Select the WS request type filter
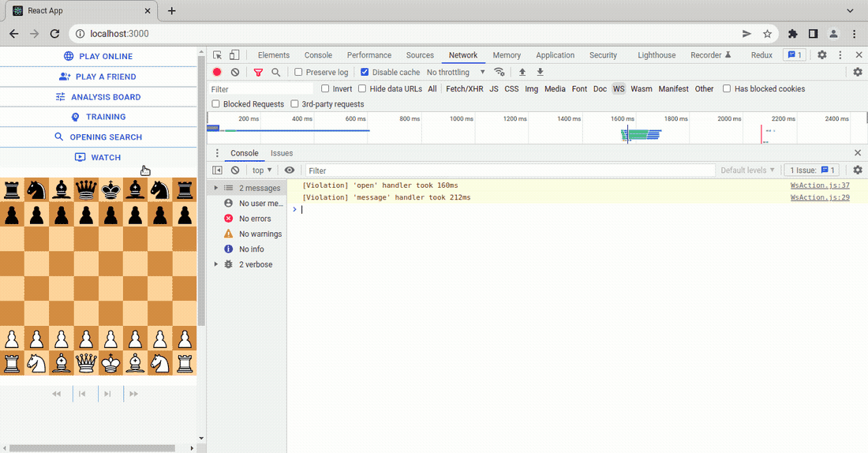The image size is (868, 453). click(x=619, y=88)
